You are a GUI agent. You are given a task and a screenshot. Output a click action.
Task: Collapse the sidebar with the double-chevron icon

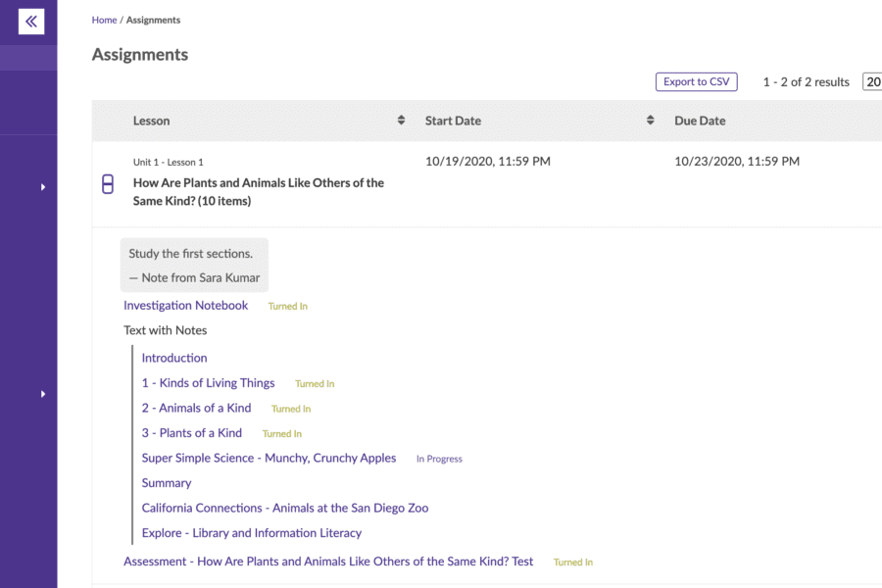(31, 22)
